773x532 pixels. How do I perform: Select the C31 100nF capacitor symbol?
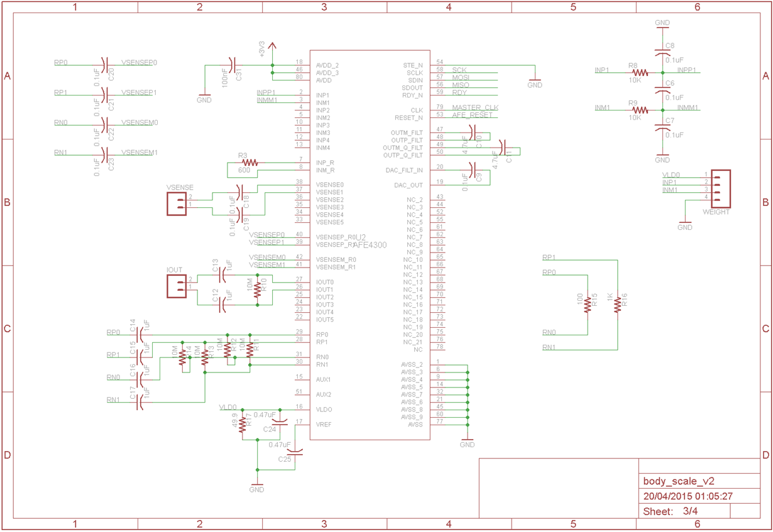click(x=232, y=65)
